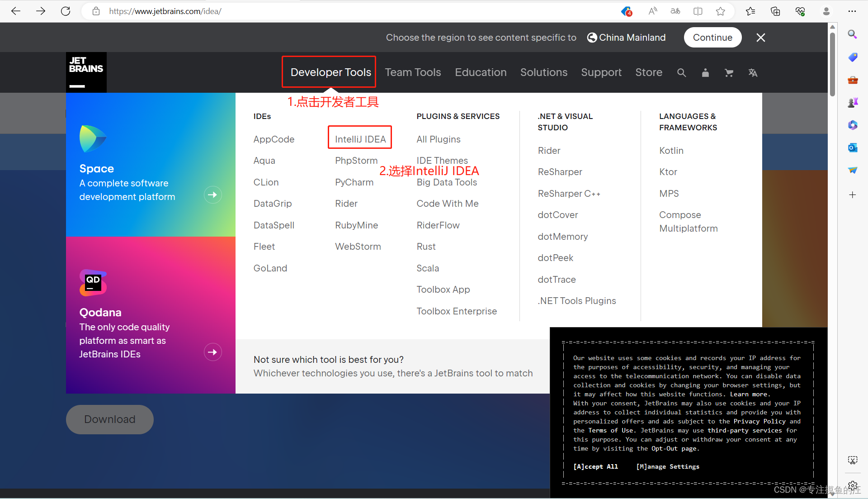Click the Download button

tap(110, 419)
